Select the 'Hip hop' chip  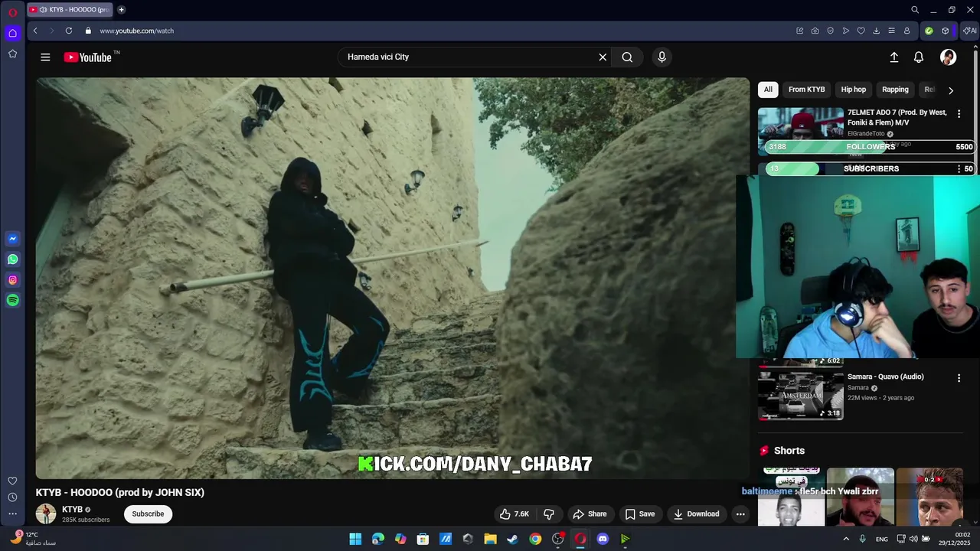tap(854, 90)
